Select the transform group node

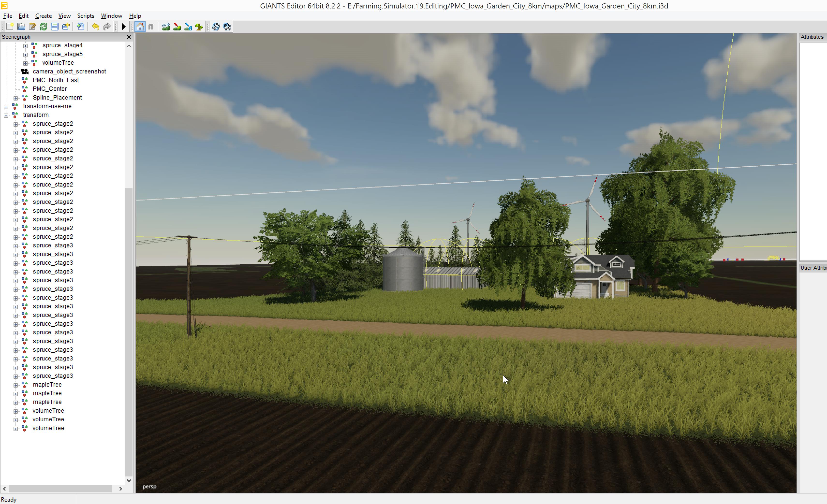[x=36, y=115]
